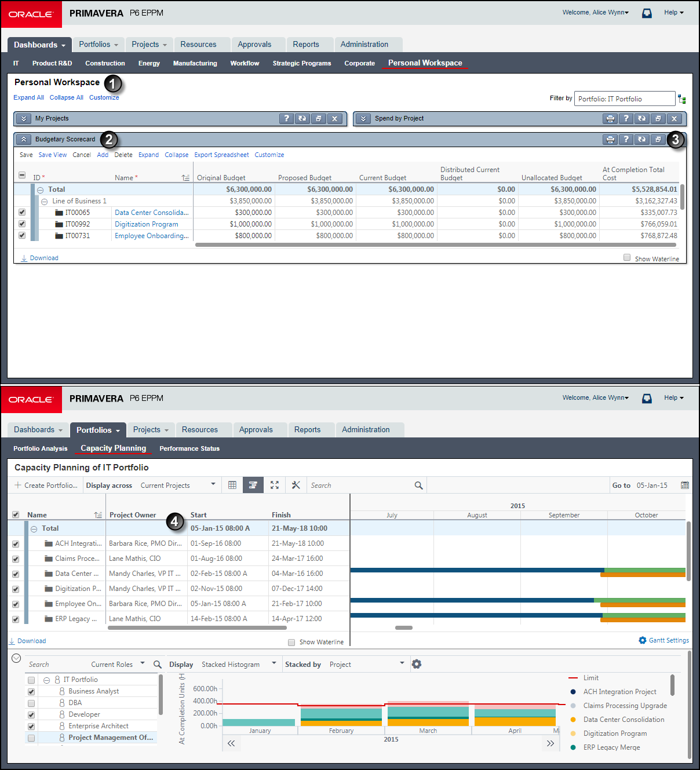
Task: Open help for Budgetary Scorecard portlet
Action: click(626, 140)
